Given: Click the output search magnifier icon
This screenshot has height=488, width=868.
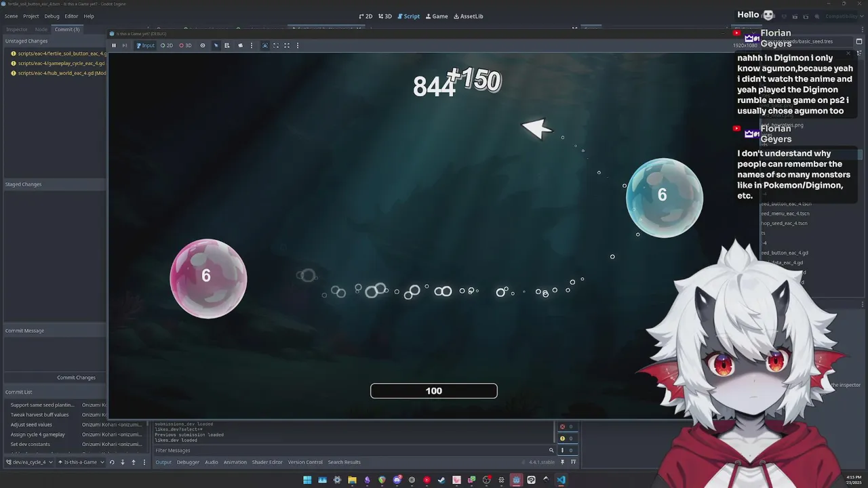Looking at the screenshot, I should tap(551, 450).
